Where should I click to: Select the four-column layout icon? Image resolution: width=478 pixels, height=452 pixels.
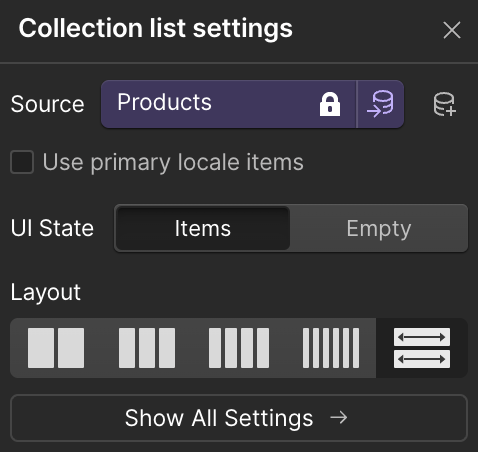tap(239, 348)
